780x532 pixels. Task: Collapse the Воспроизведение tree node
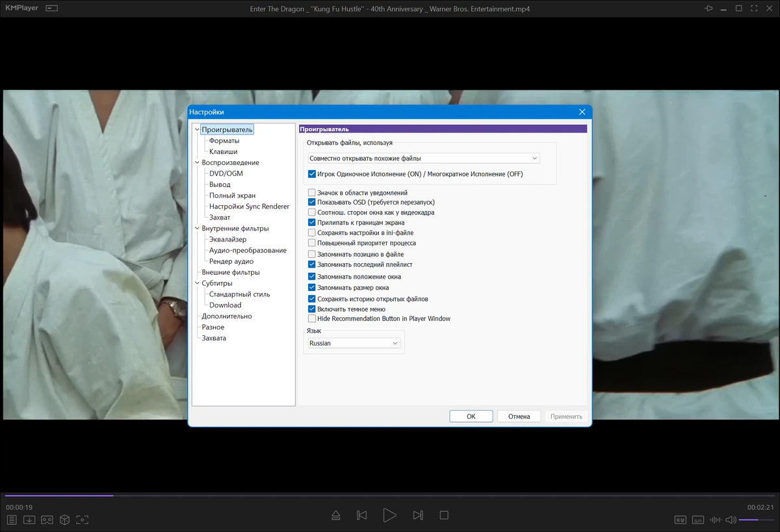click(197, 162)
